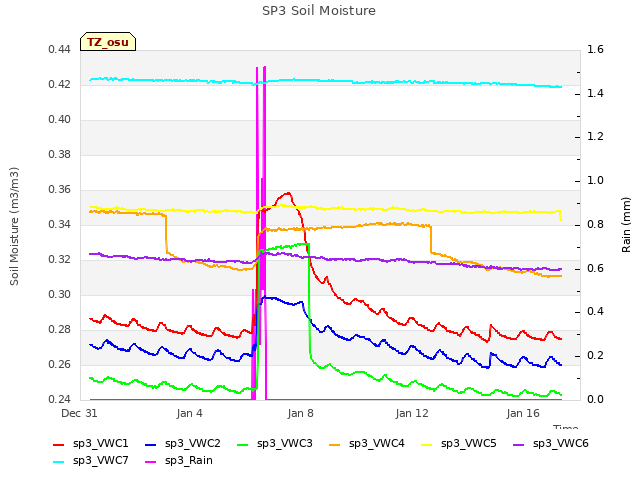
Task: Click the yellow sp3_VWC5 legend swatch
Action: click(427, 444)
